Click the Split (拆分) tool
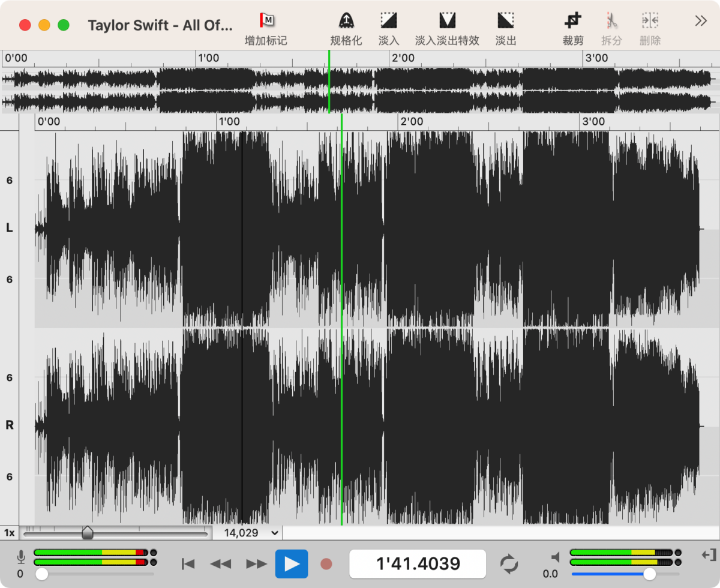The image size is (720, 588). click(x=611, y=20)
